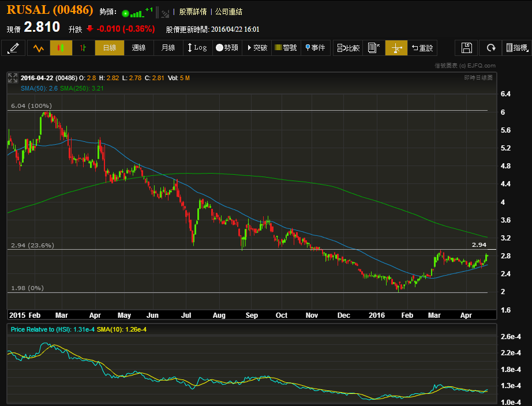Switch to 週線 weekly timeframe
Screen dimensions: 532x406
tap(138, 48)
